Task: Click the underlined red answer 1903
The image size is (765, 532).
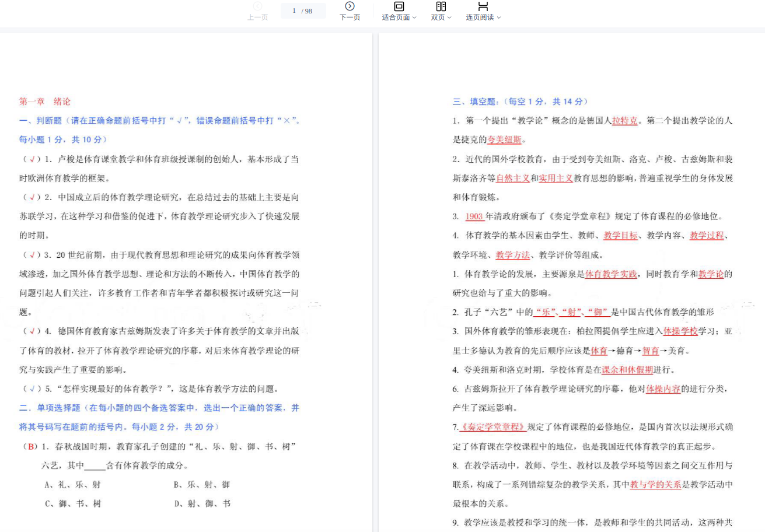Action: (x=474, y=216)
